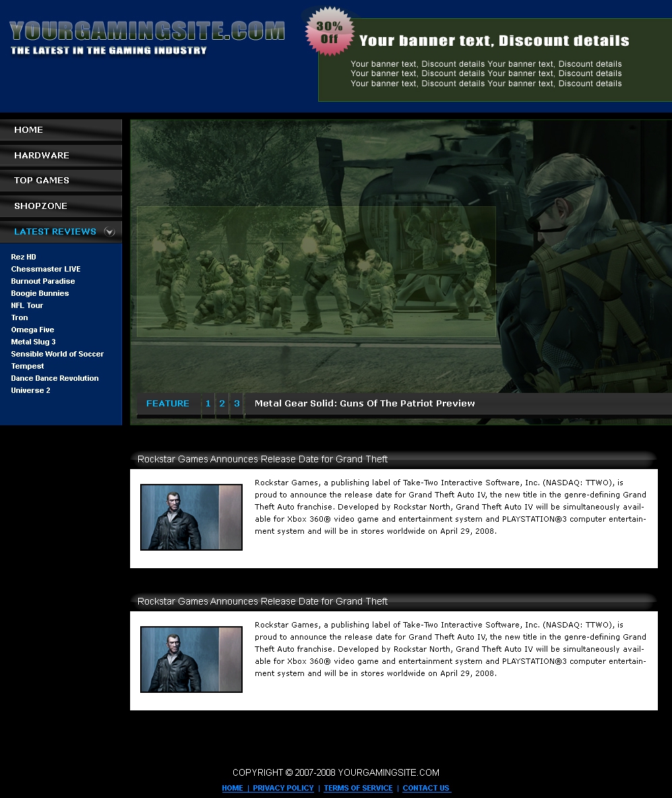Open the Burnout Paradise review
Screen dimensions: 672x798
(42, 282)
